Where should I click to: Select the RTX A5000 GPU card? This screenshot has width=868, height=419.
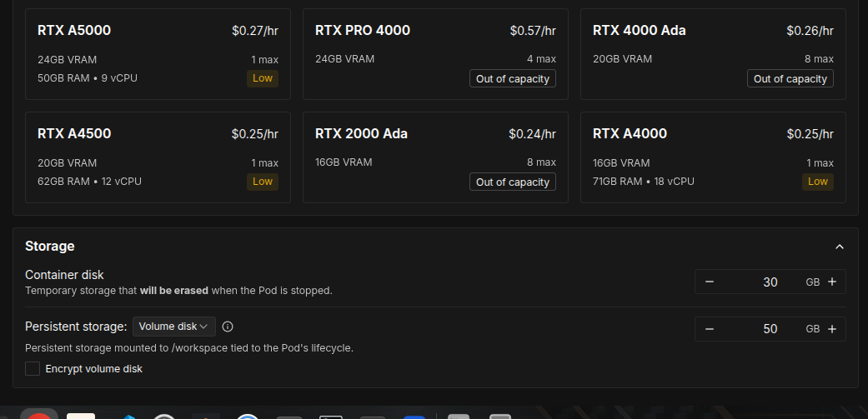[158, 54]
